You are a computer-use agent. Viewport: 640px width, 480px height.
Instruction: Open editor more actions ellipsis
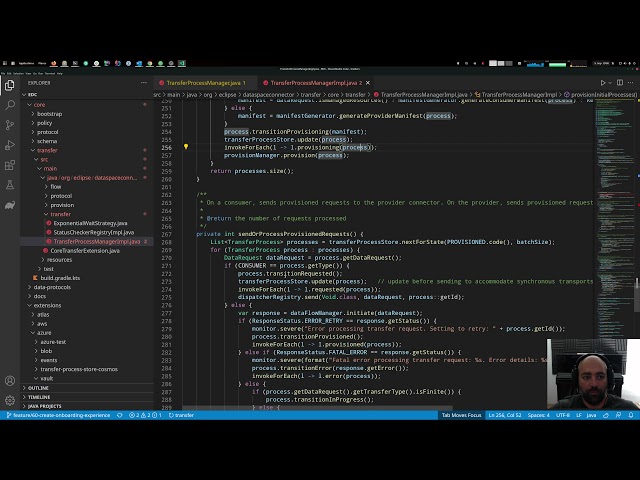coord(631,82)
